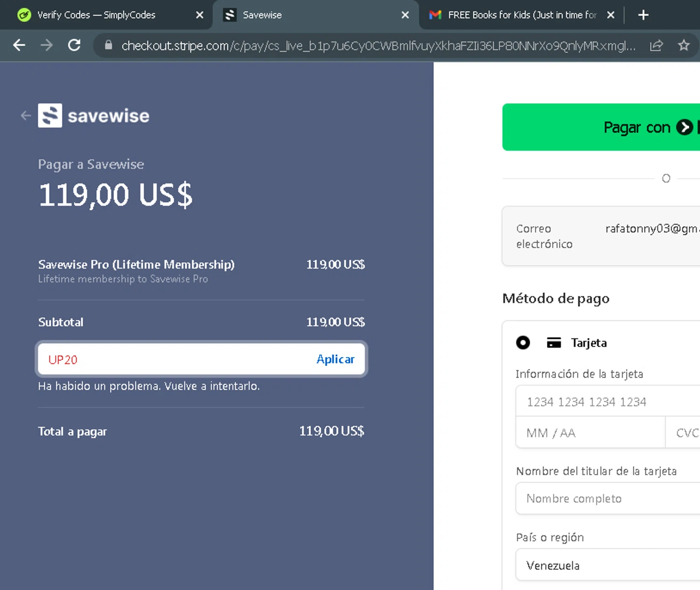Focus the card number field
700x590 pixels.
click(x=608, y=401)
